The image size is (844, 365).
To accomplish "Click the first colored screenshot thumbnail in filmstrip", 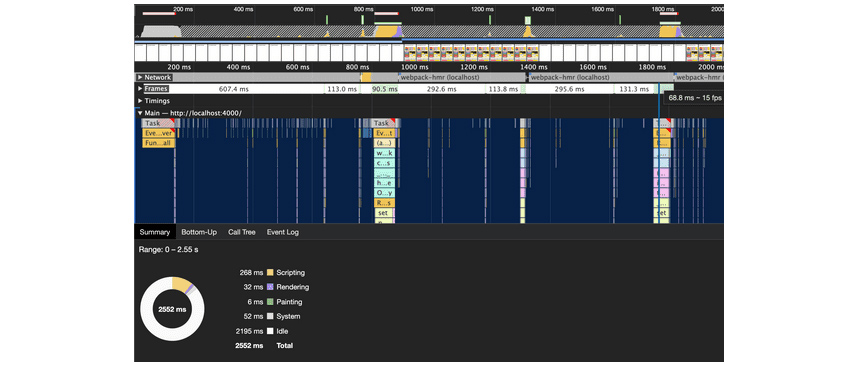I will pyautogui.click(x=410, y=53).
